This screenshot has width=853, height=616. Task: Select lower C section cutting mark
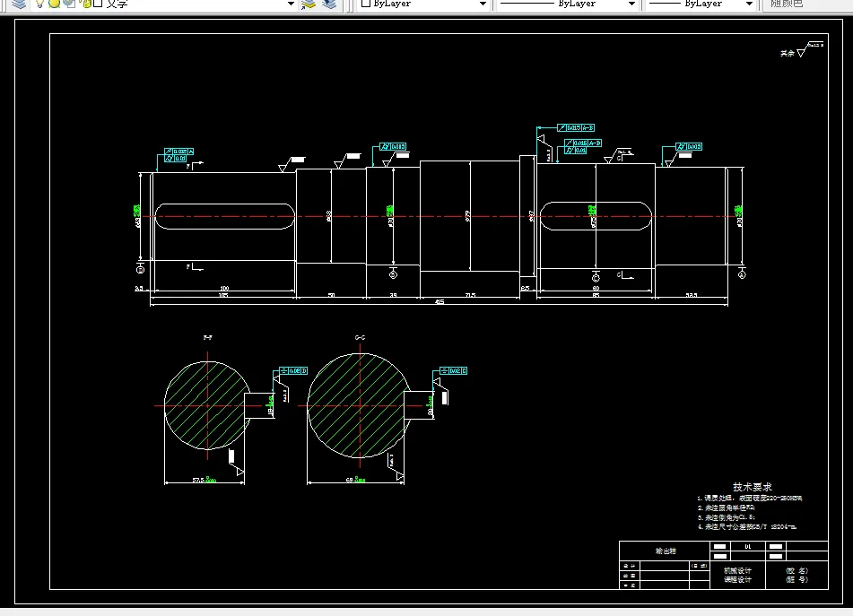coord(625,275)
